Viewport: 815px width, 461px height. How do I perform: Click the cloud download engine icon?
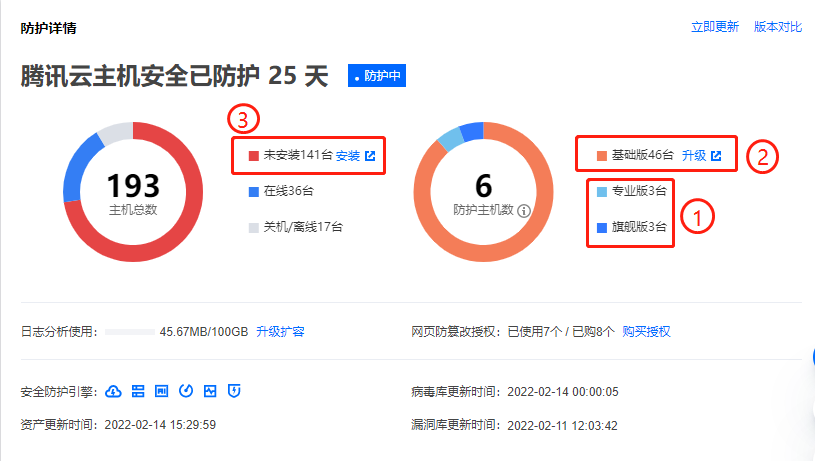coord(113,391)
